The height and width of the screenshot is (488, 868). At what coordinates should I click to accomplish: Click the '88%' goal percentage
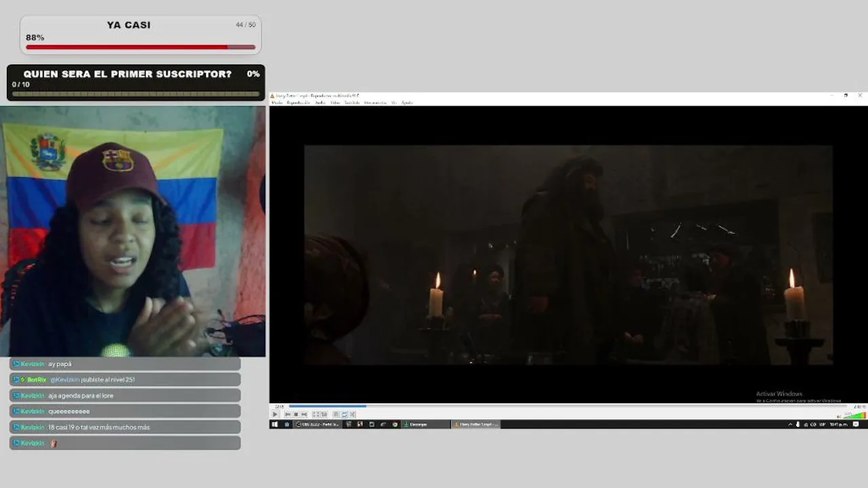35,37
